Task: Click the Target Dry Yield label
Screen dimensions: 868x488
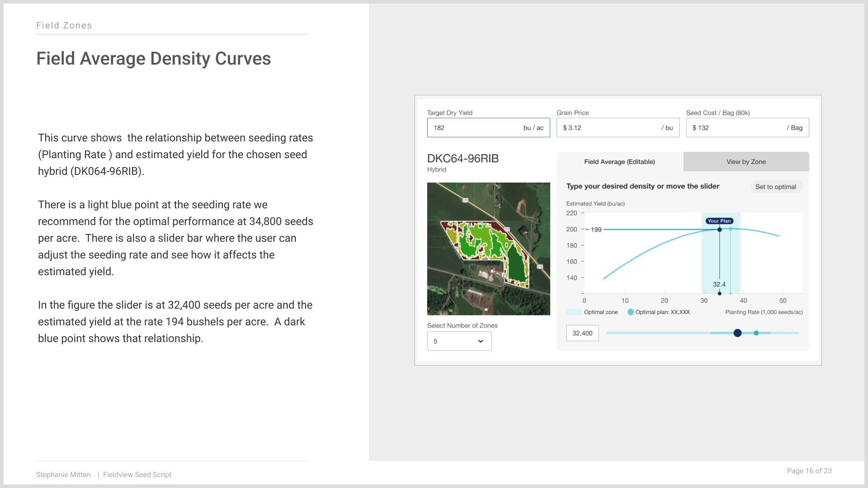Action: pyautogui.click(x=450, y=113)
